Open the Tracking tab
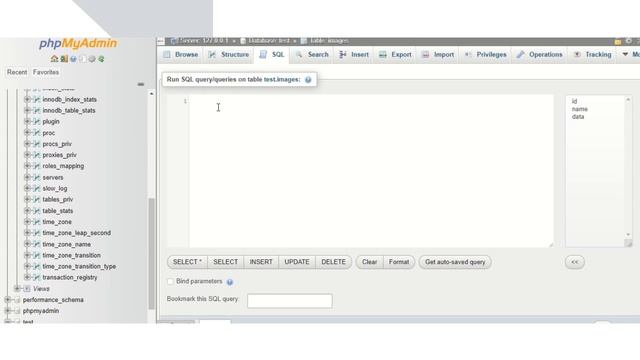 click(x=593, y=55)
